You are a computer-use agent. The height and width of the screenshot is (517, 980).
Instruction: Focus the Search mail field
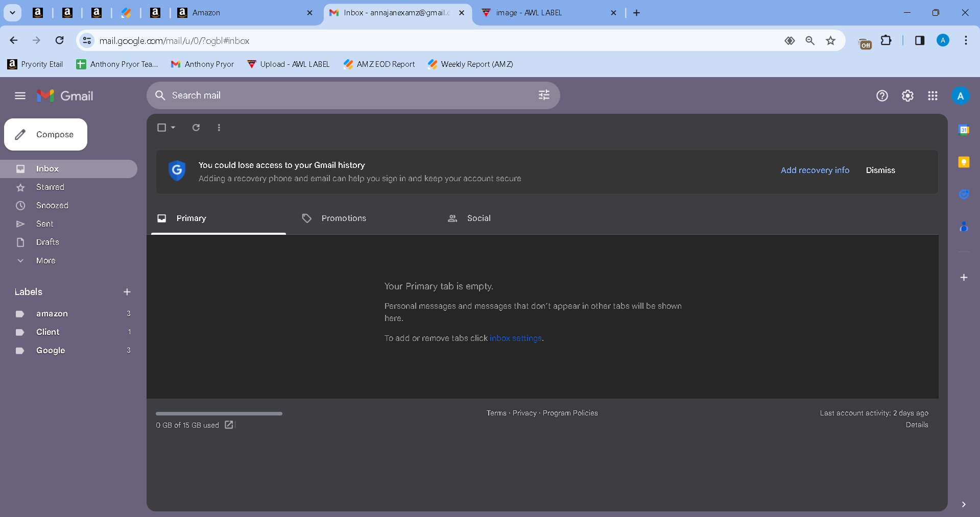click(x=352, y=95)
